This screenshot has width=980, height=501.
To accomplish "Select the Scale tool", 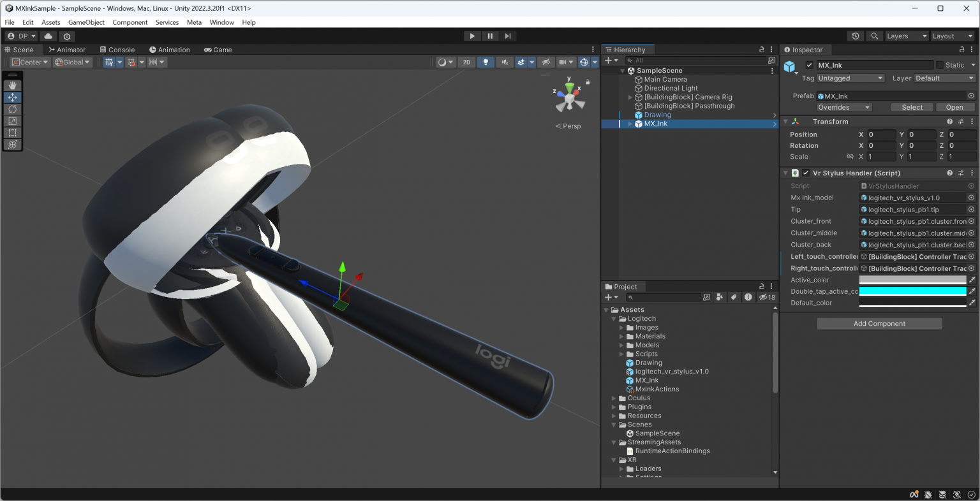I will coord(13,120).
